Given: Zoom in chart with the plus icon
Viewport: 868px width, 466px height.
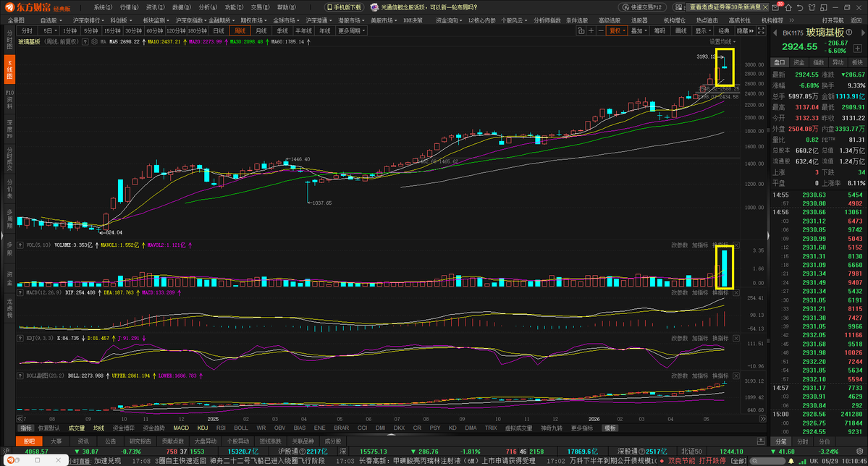Looking at the screenshot, I should pos(591,31).
